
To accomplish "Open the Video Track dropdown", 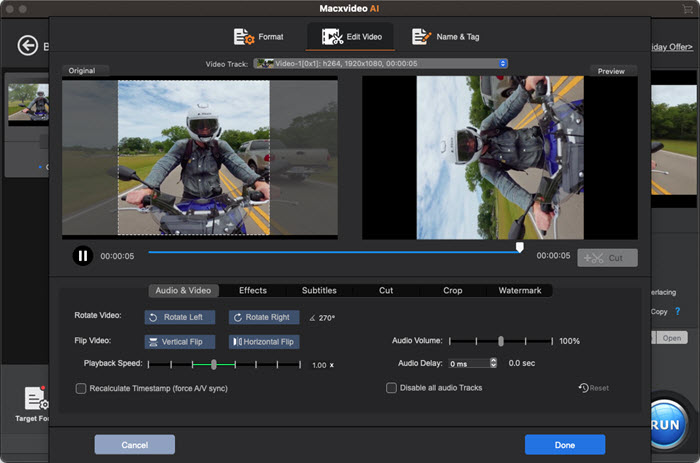I will click(380, 63).
